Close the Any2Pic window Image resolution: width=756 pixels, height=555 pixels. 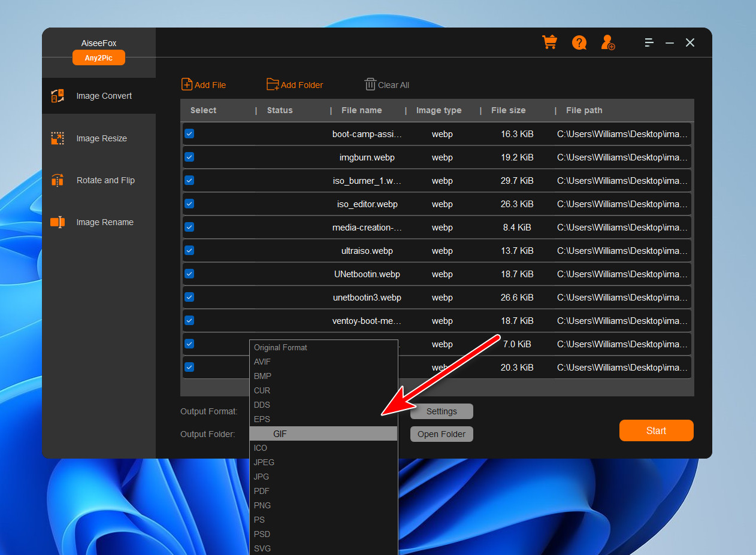[x=690, y=43]
